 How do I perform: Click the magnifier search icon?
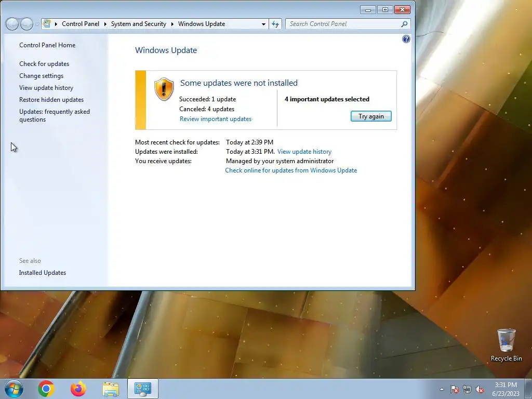404,24
